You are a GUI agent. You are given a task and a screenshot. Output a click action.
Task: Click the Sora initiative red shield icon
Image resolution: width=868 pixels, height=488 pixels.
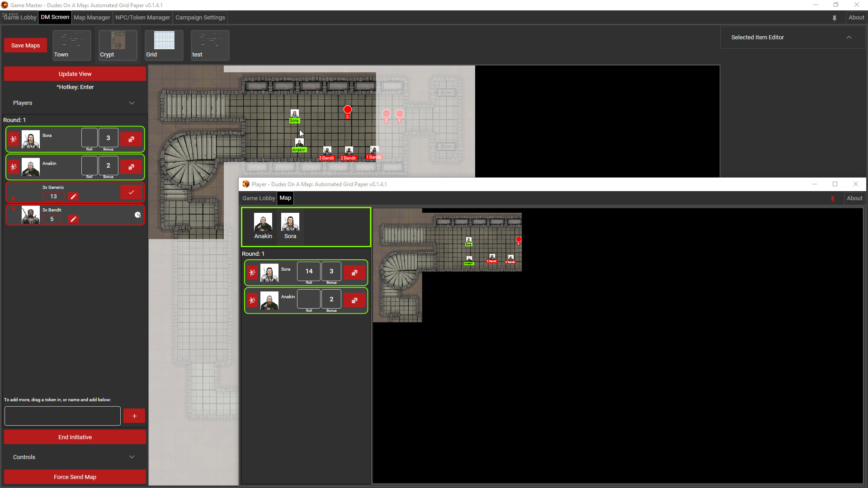(x=13, y=138)
